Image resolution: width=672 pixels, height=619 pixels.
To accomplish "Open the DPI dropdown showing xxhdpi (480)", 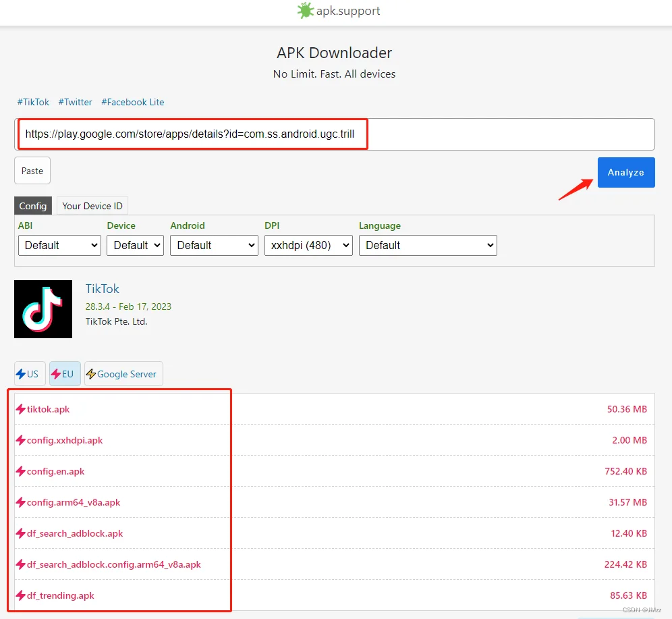I will pyautogui.click(x=308, y=245).
